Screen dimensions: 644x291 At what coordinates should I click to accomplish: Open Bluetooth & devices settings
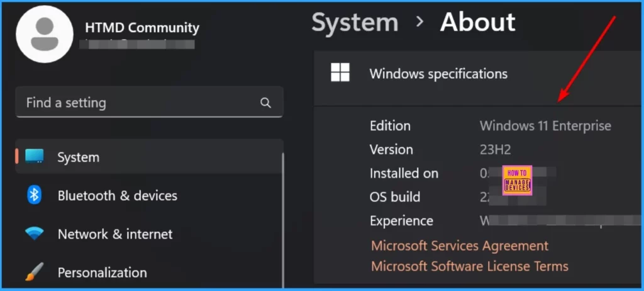point(118,195)
